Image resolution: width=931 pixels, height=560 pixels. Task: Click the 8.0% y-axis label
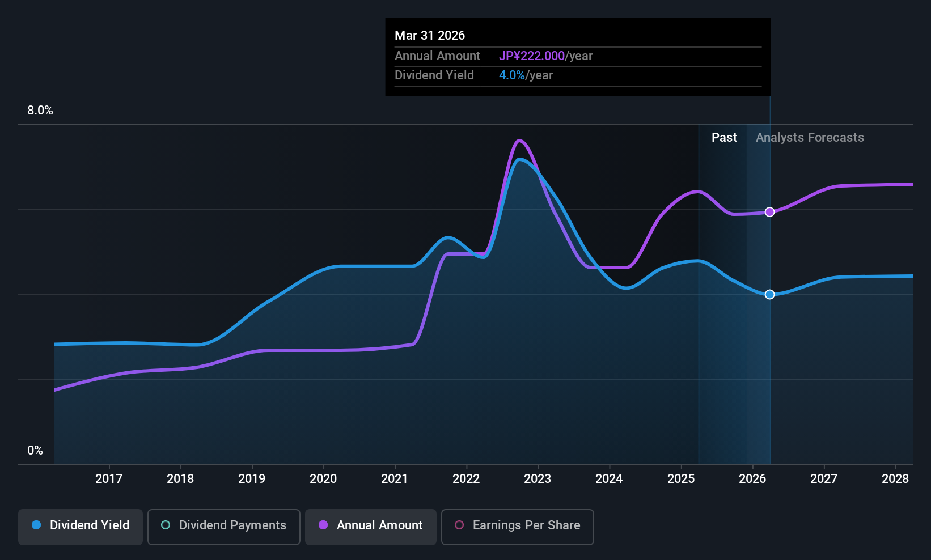pyautogui.click(x=40, y=111)
